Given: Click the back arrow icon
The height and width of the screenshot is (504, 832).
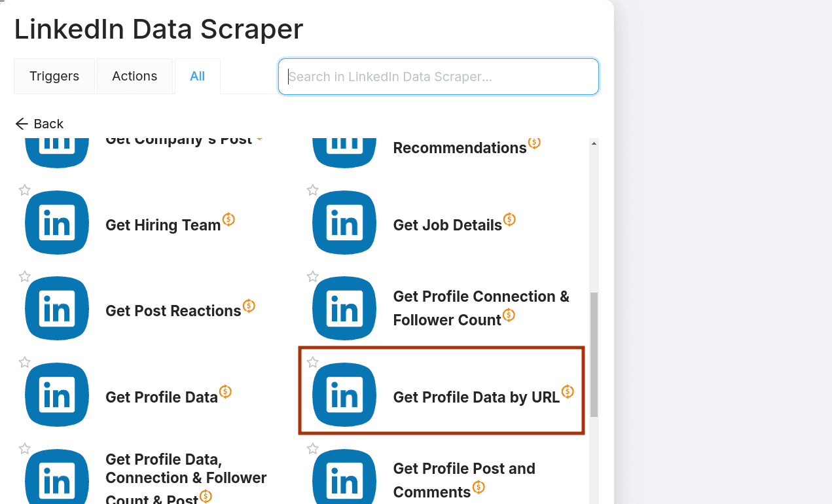Looking at the screenshot, I should (x=22, y=124).
